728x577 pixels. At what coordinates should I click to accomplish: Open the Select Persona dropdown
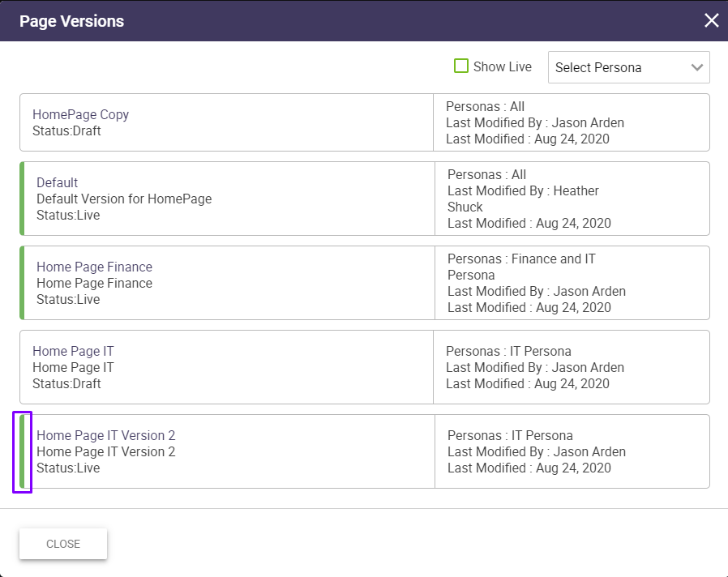(628, 67)
